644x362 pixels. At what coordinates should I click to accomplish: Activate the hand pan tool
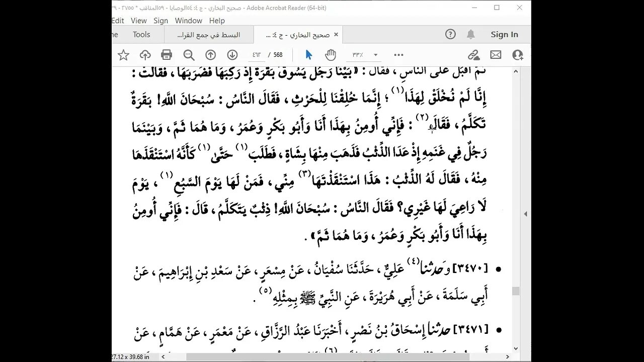[x=330, y=55]
